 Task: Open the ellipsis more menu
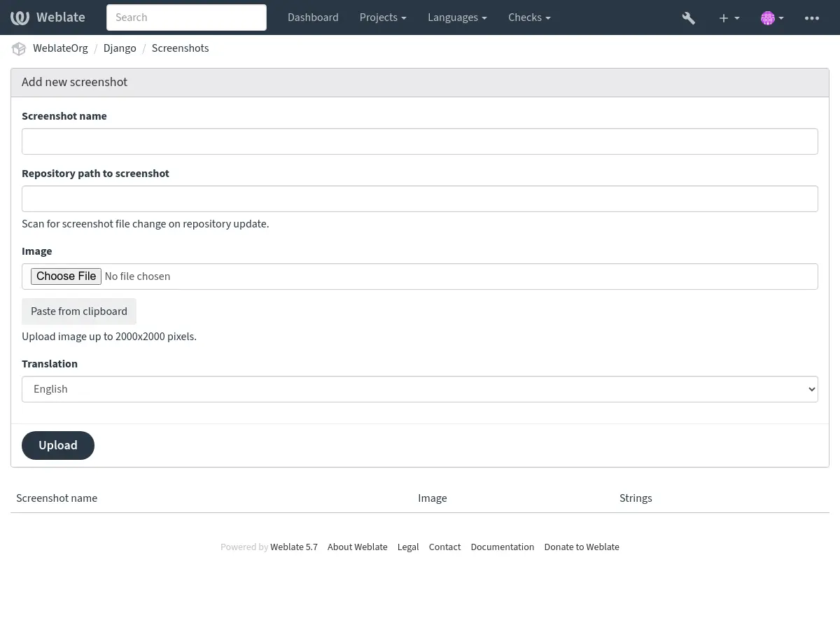[x=812, y=18]
